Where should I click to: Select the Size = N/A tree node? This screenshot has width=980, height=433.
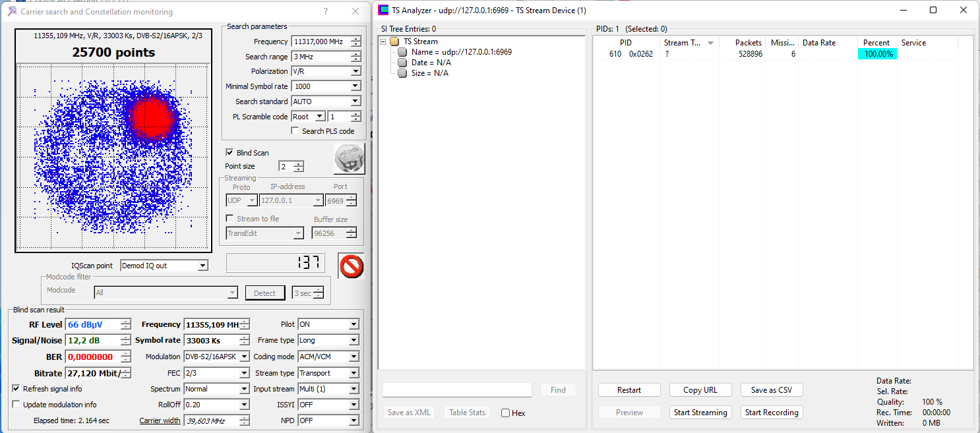pyautogui.click(x=429, y=73)
